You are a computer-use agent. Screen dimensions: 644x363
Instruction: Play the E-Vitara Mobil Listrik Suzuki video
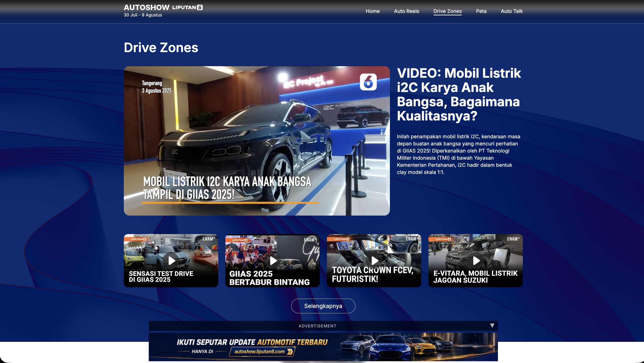pyautogui.click(x=475, y=261)
